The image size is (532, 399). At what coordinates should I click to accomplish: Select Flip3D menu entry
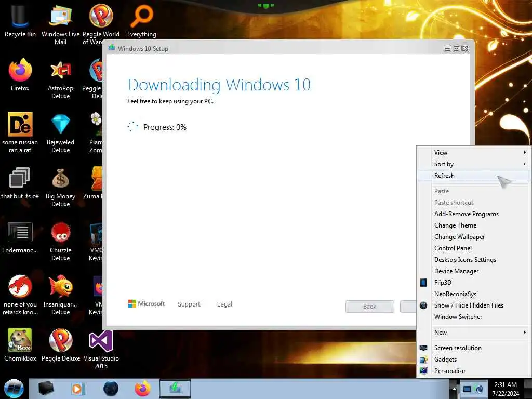pos(473,283)
